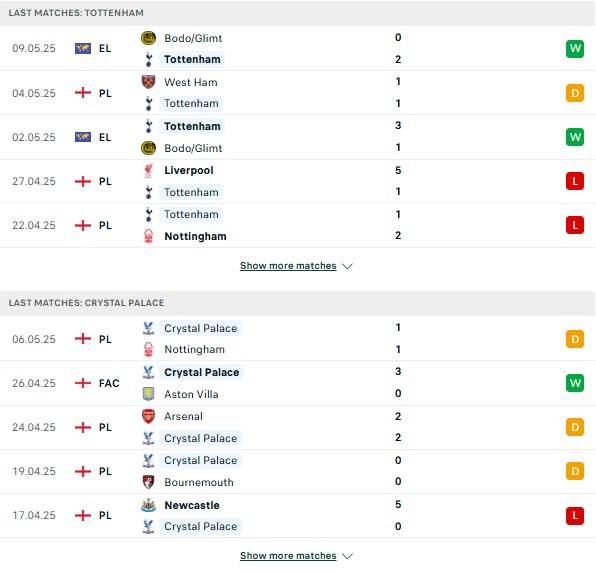Click the Aston Villa club crest
596x573 pixels.
[x=148, y=394]
